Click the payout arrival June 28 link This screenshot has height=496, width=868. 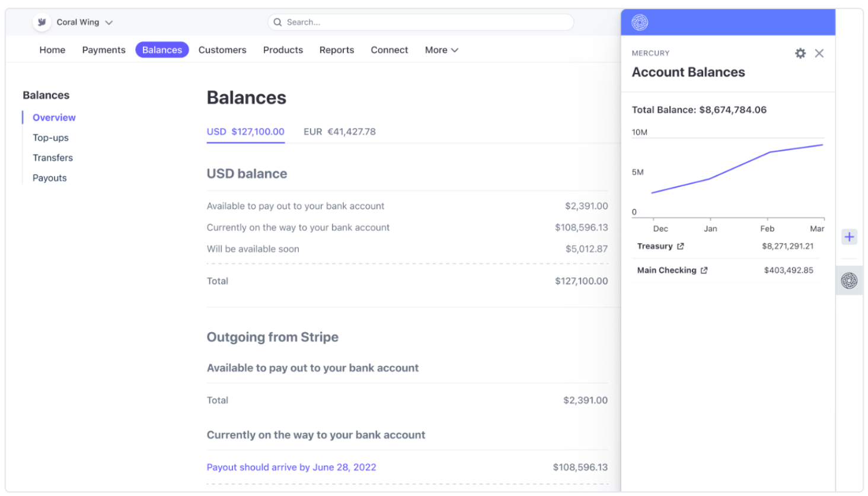(x=291, y=468)
